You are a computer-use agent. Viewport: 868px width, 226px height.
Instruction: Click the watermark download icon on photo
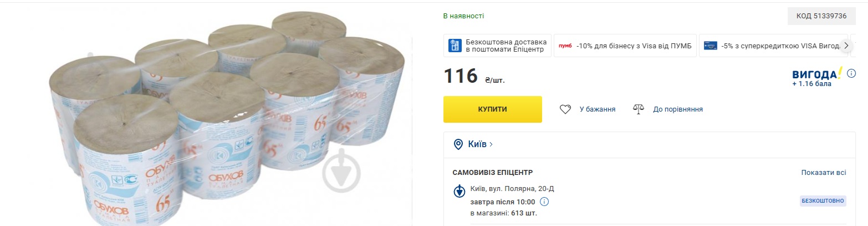click(x=341, y=170)
